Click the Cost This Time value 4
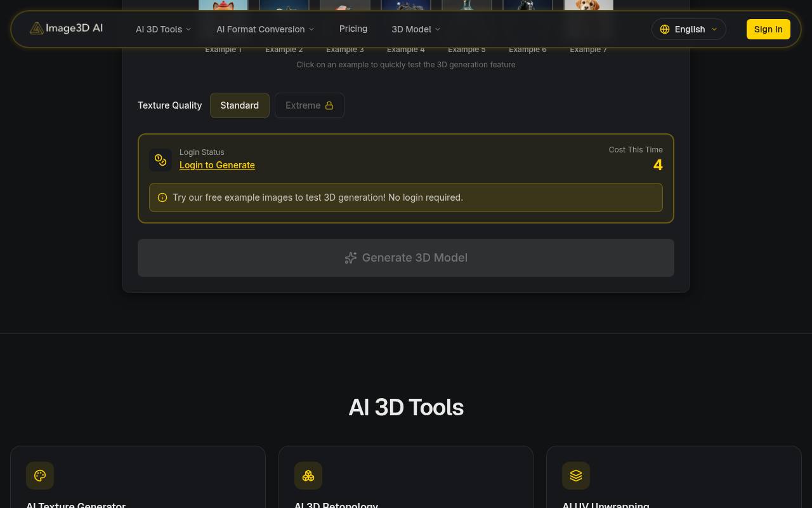The height and width of the screenshot is (508, 812). click(658, 165)
